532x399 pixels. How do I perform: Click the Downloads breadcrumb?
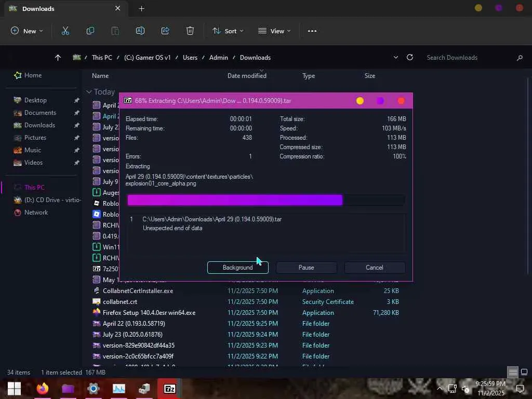pos(255,58)
